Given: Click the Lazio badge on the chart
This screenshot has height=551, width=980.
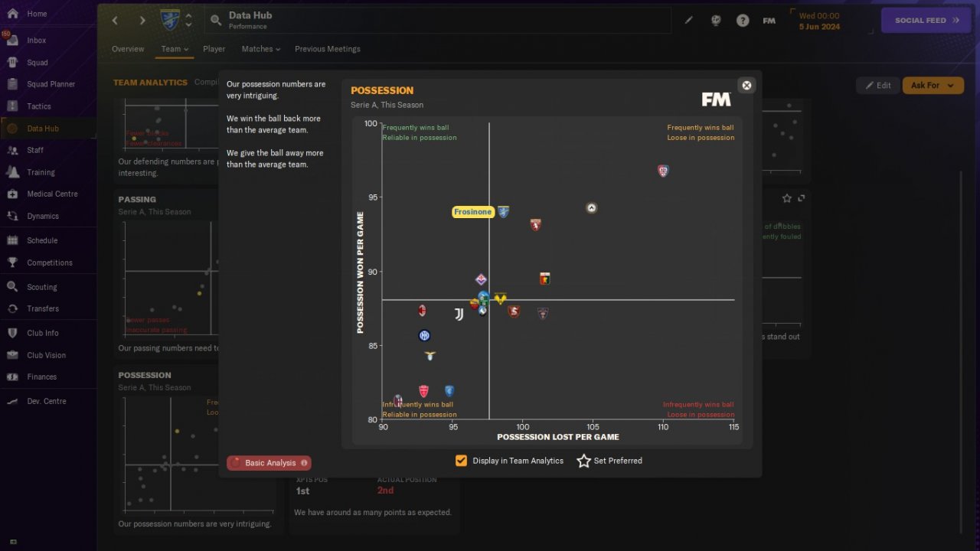Looking at the screenshot, I should click(x=430, y=356).
